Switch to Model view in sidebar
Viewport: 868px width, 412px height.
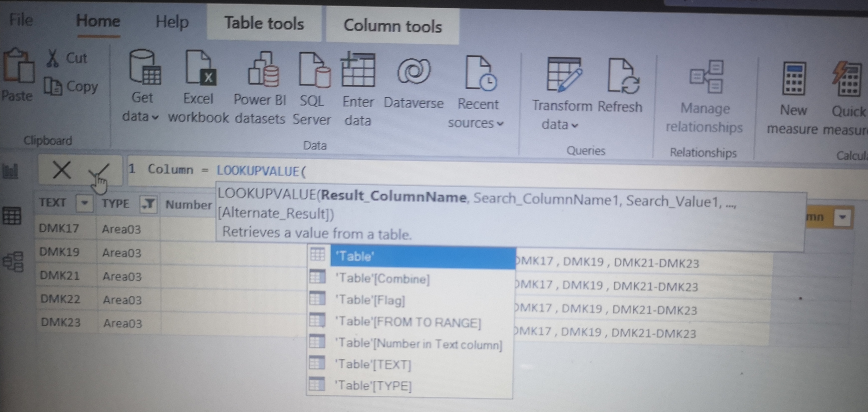(13, 261)
